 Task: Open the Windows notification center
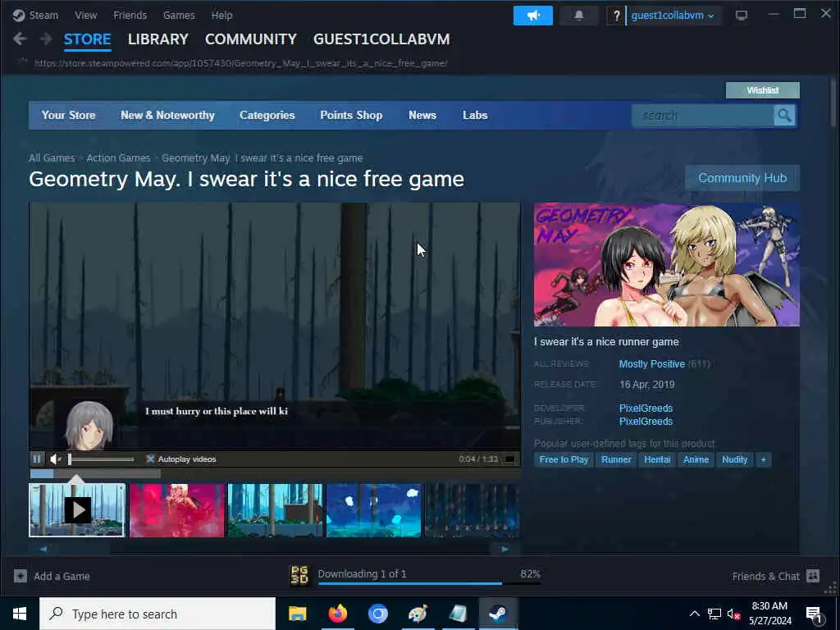click(815, 614)
